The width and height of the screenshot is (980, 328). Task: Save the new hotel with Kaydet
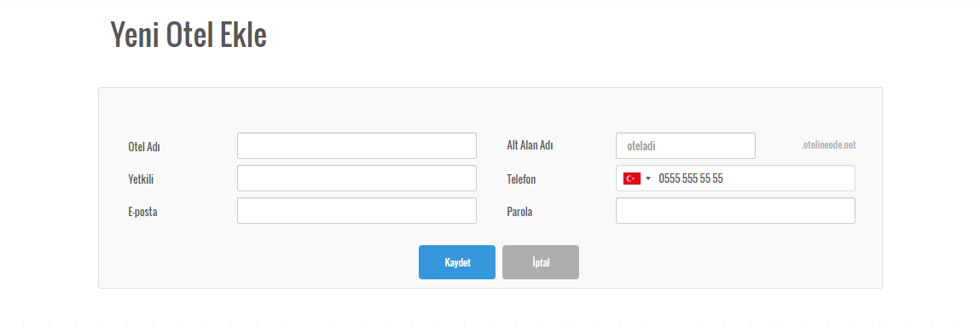pyautogui.click(x=457, y=262)
